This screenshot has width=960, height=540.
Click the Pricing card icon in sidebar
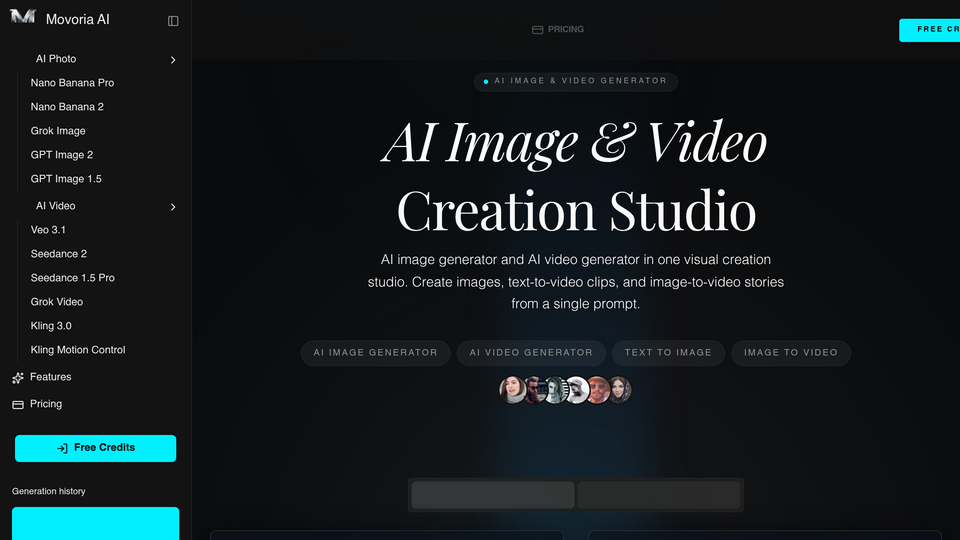coord(18,405)
